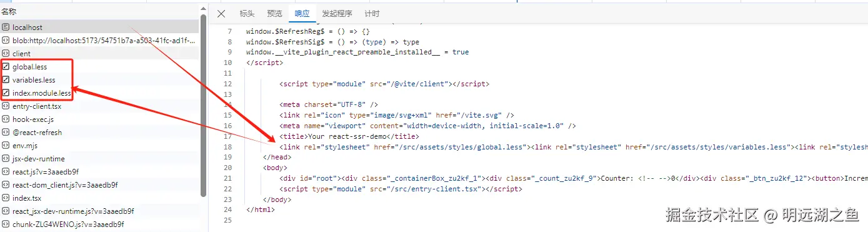Screen dimensions: 868x232
Task: Switch to the 计时 tab
Action: (372, 14)
